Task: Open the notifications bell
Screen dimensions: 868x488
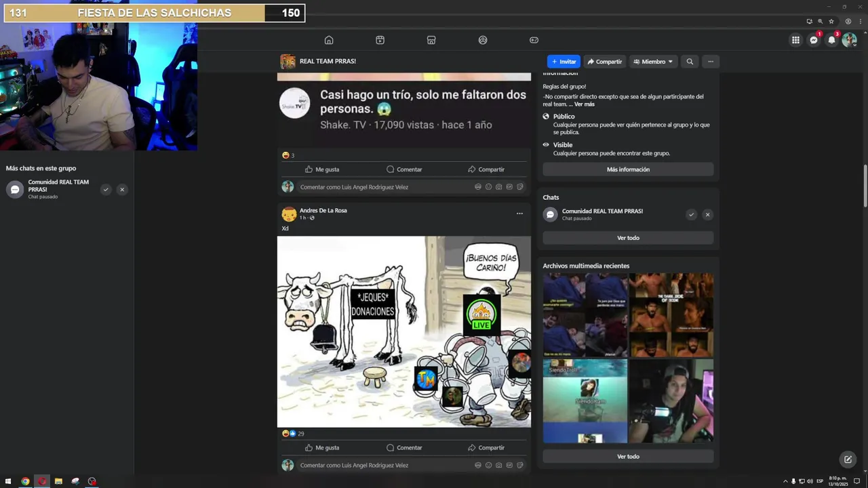Action: 831,40
